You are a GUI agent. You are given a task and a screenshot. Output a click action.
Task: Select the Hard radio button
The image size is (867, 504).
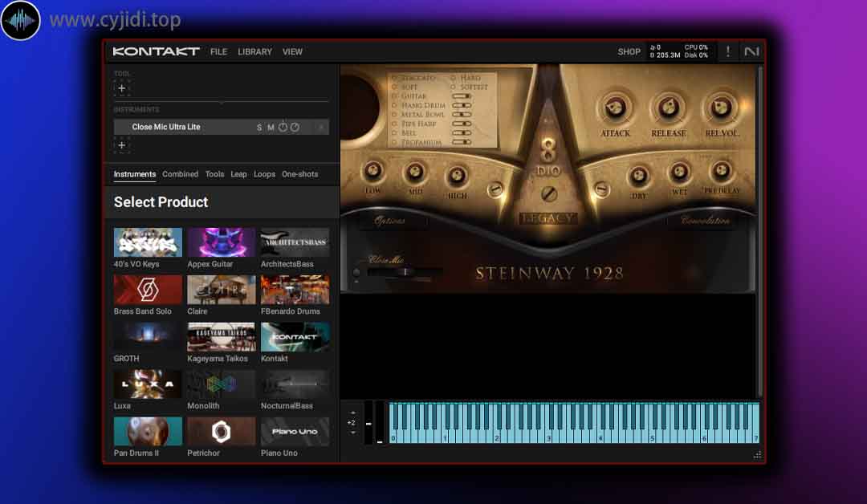tap(454, 78)
